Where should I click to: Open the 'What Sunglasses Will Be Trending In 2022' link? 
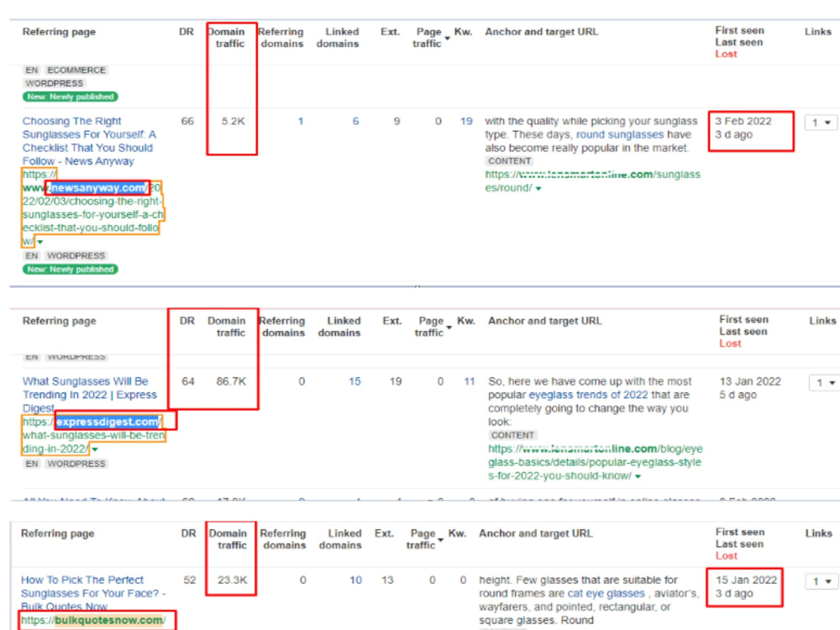coord(90,395)
